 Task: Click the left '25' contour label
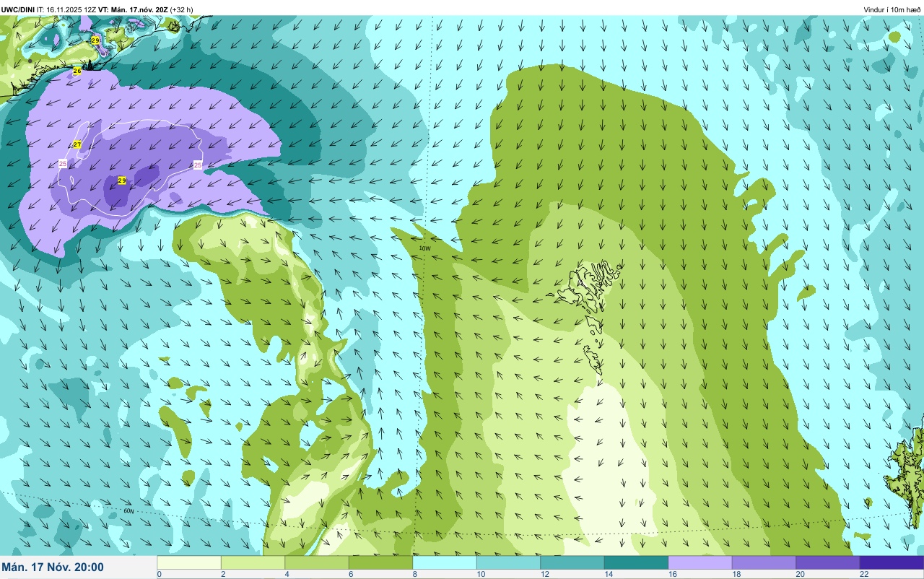(x=63, y=164)
